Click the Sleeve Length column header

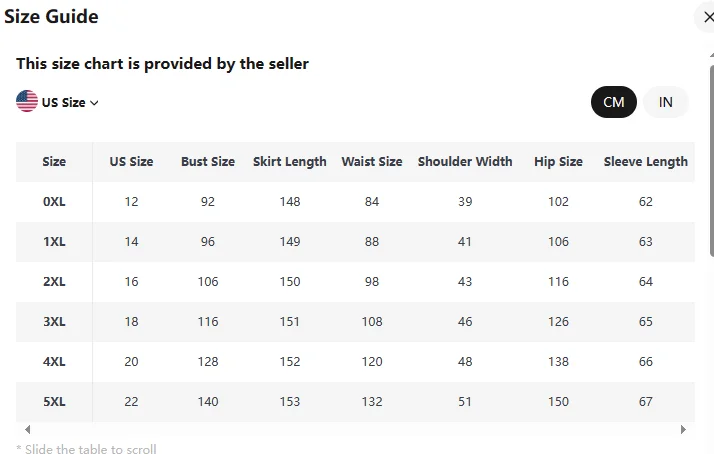645,161
